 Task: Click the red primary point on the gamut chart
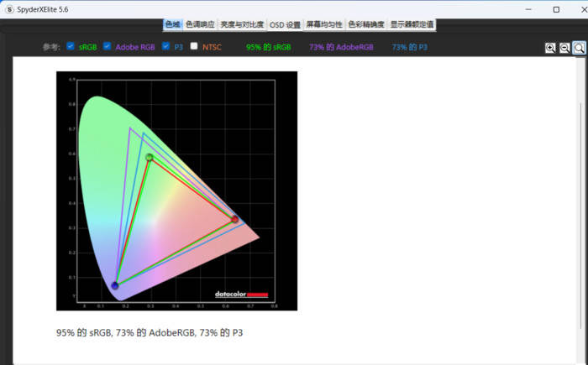click(234, 219)
